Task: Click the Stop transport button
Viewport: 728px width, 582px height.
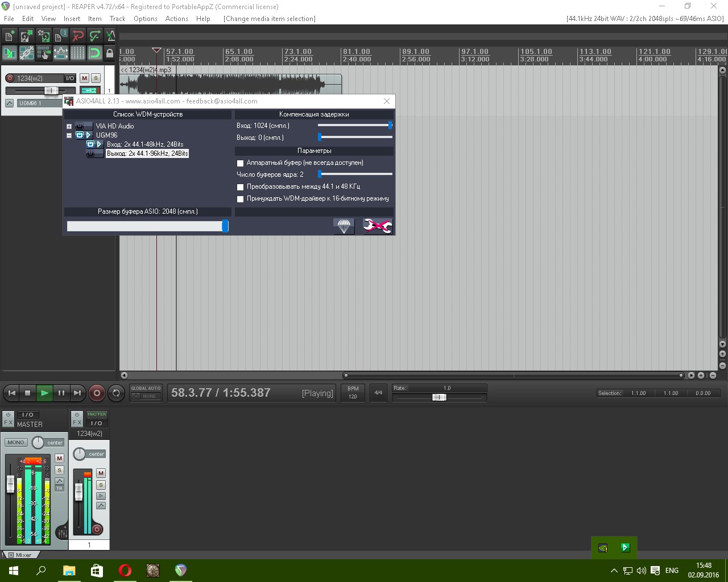Action: point(28,393)
